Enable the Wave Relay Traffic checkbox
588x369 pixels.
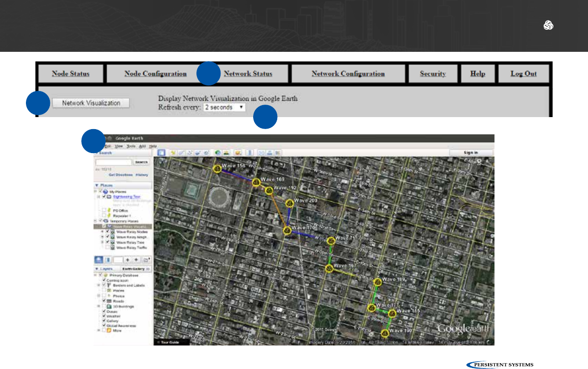click(108, 247)
